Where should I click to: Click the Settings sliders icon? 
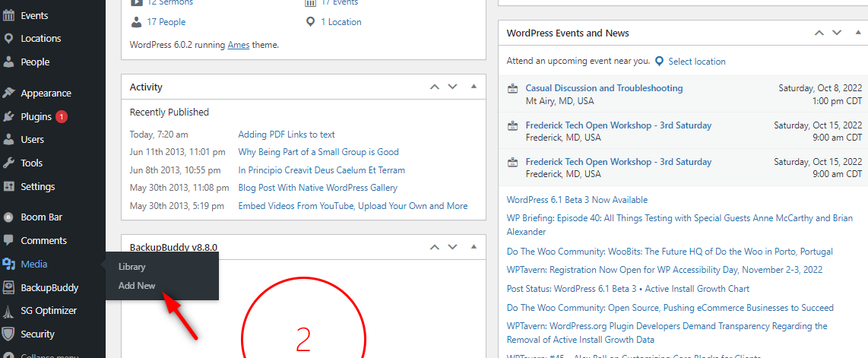pos(8,186)
